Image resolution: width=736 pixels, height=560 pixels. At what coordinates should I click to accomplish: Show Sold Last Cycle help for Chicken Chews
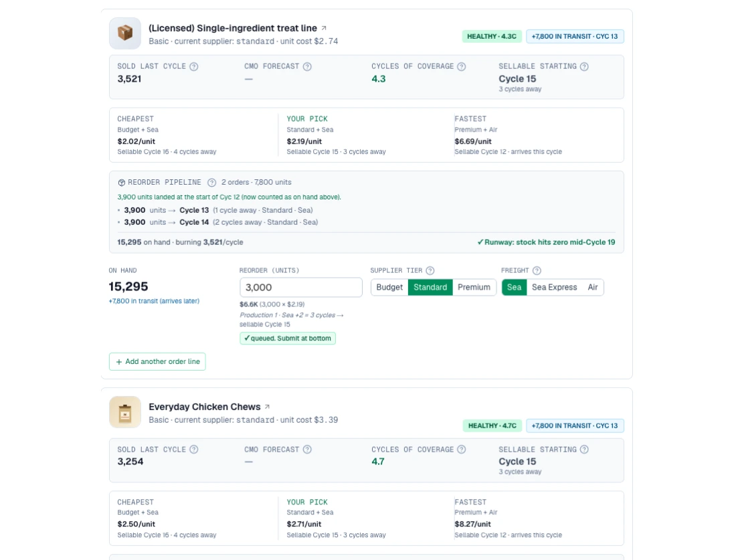(x=194, y=450)
